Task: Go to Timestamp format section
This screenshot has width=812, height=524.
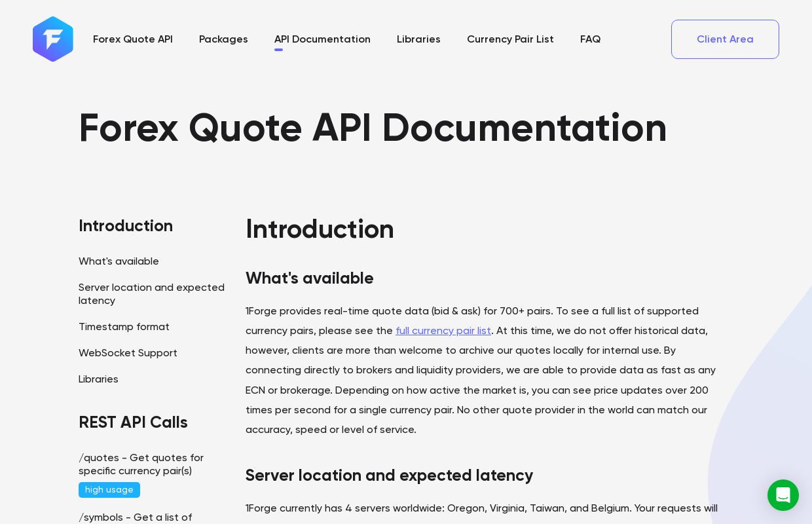Action: tap(124, 327)
